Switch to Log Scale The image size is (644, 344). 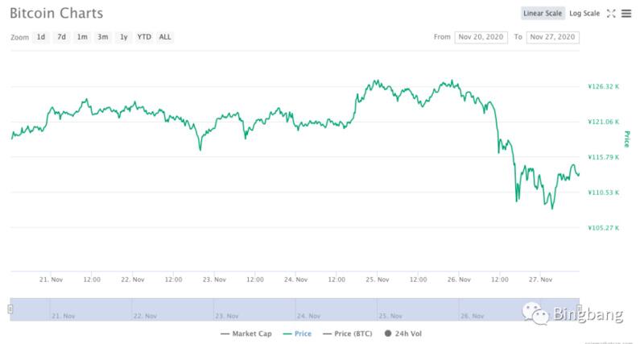584,14
